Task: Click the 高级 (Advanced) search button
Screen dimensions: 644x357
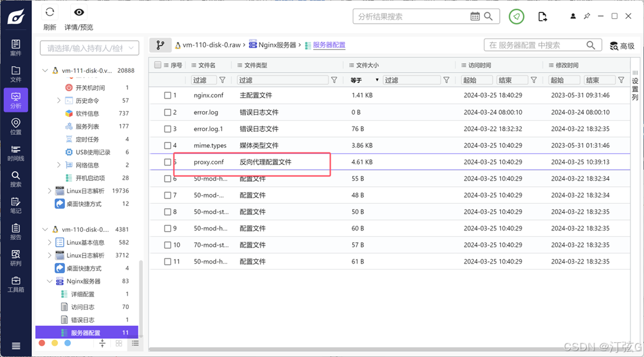Action: [622, 46]
